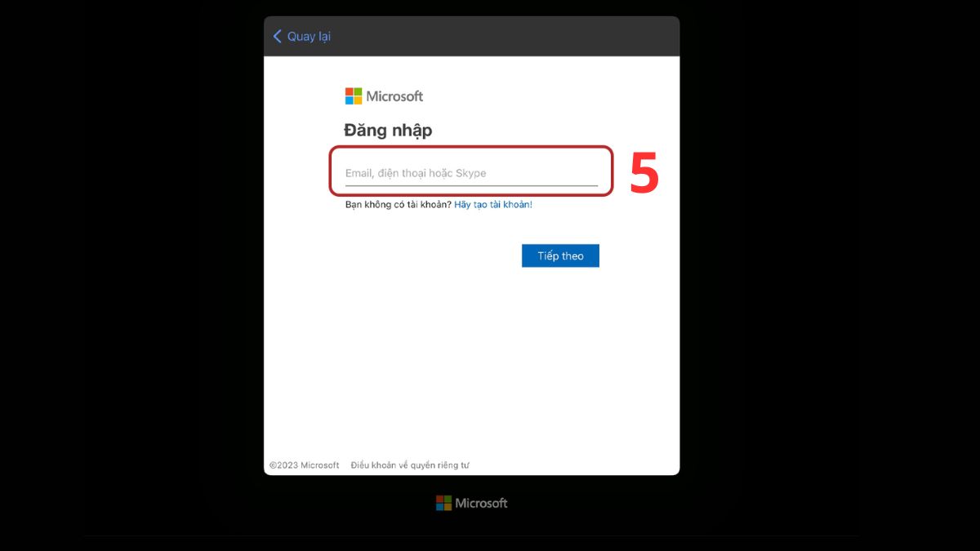
Task: Click the Email, điện thoại hoặc Skype field
Action: tap(471, 173)
